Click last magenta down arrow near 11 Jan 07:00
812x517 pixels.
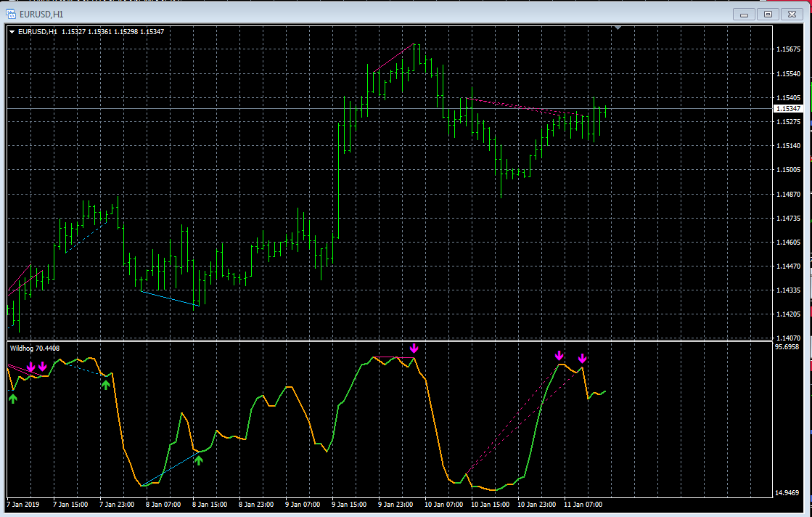point(583,358)
